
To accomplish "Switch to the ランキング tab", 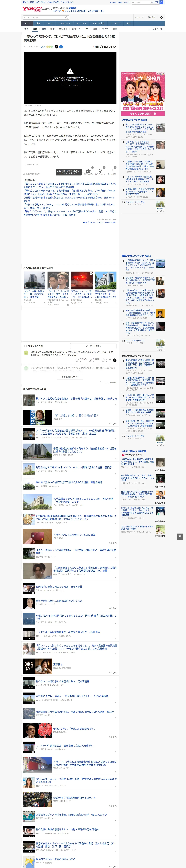I will point(115,24).
